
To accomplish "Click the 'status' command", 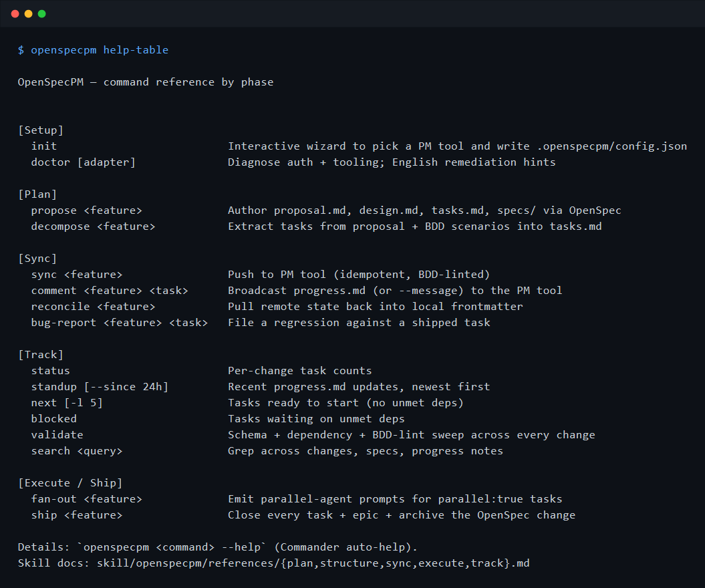I will tap(50, 371).
